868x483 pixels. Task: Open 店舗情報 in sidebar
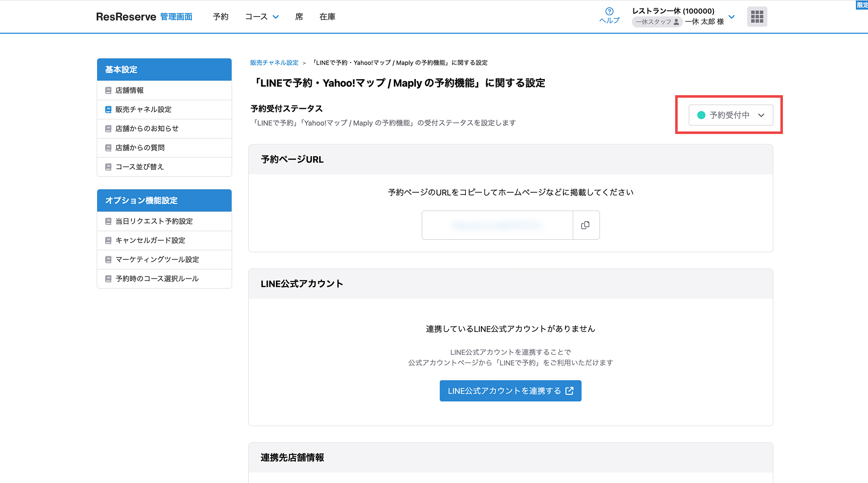[x=164, y=91]
